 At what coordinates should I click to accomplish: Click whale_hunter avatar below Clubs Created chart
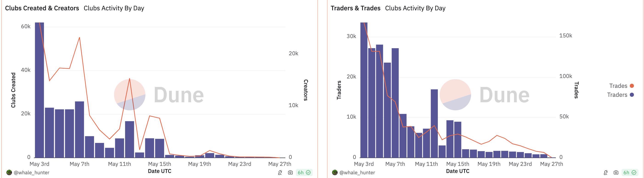click(9, 172)
